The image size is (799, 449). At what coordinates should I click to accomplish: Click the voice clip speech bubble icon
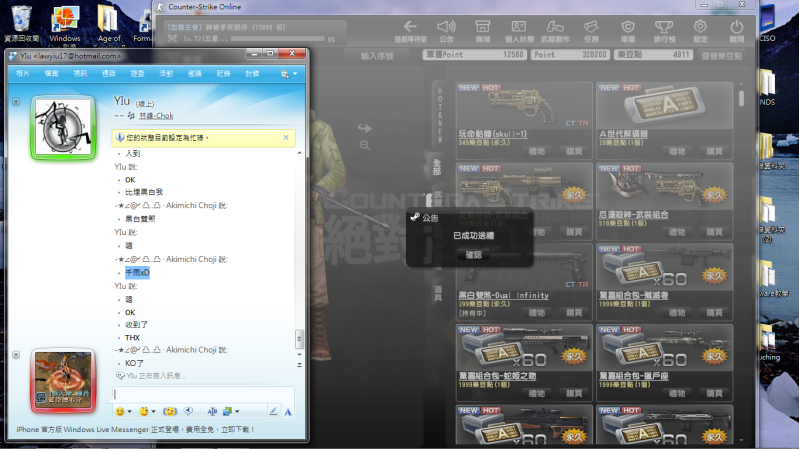pyautogui.click(x=189, y=411)
